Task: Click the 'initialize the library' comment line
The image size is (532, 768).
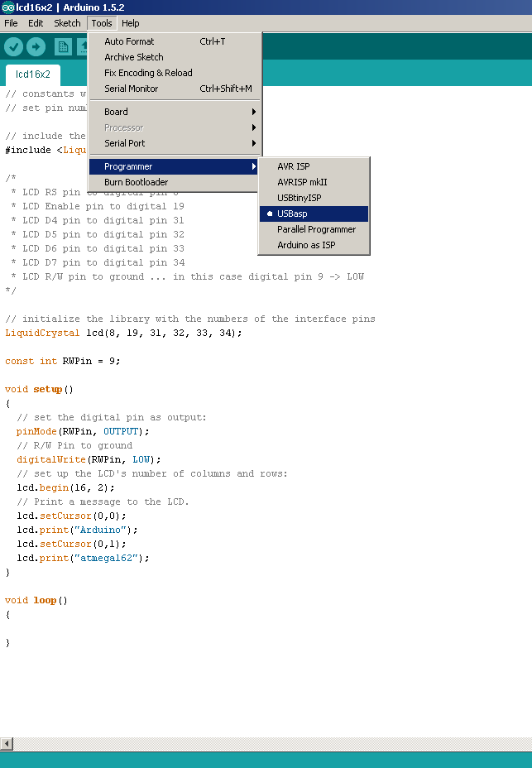Action: coord(190,319)
